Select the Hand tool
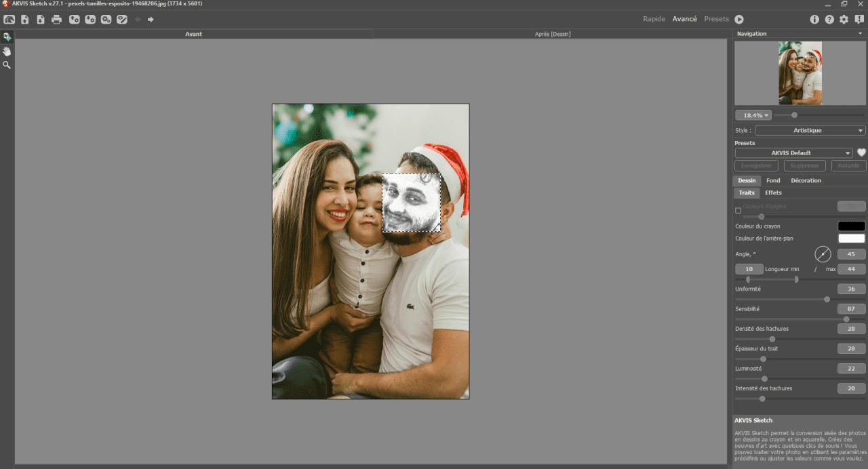Viewport: 868px width, 469px height. (x=7, y=52)
